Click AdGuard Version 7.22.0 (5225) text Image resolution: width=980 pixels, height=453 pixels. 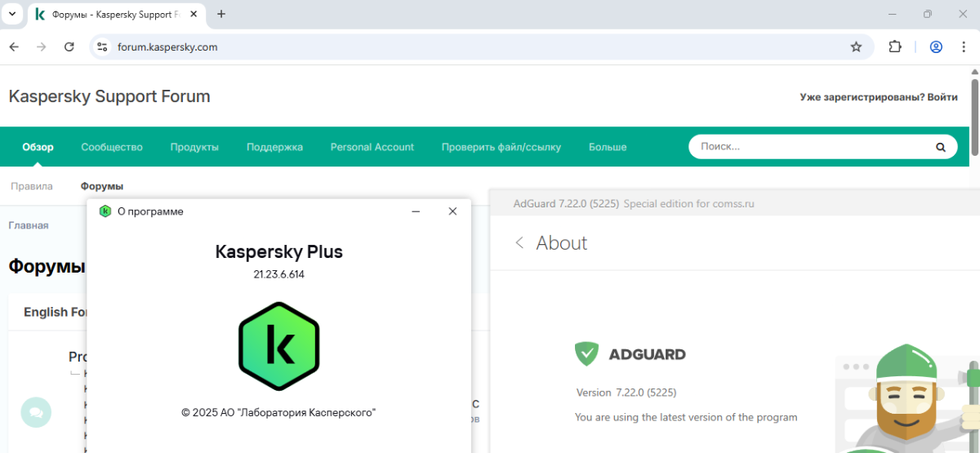coord(626,393)
